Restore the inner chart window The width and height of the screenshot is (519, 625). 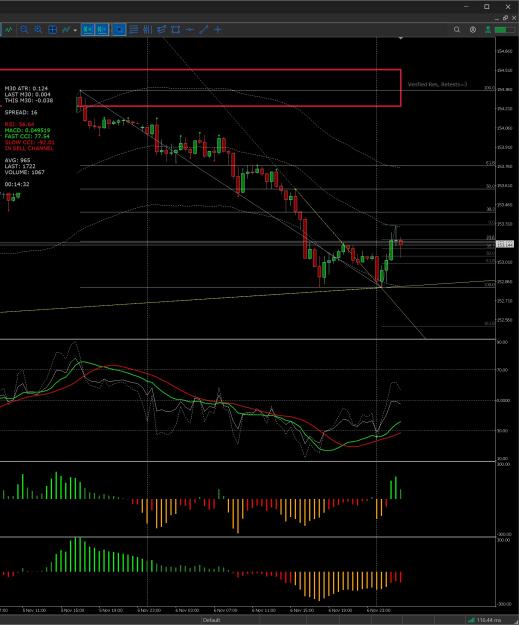pyautogui.click(x=505, y=18)
